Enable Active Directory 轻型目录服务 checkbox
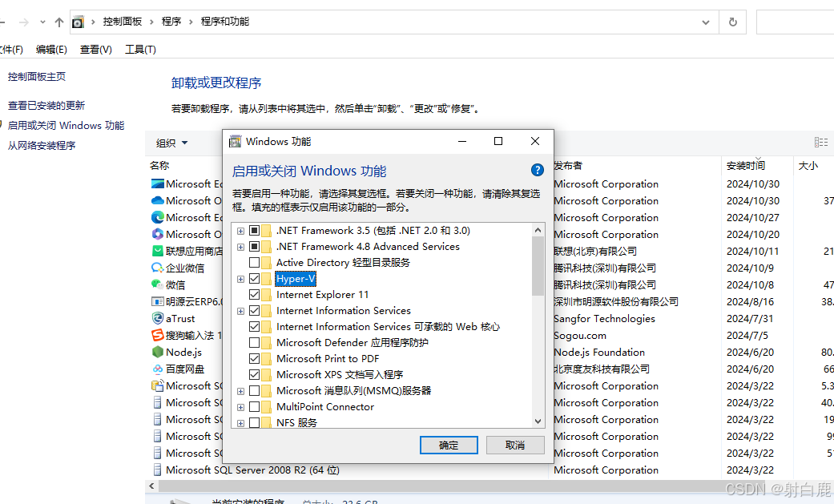 point(254,262)
